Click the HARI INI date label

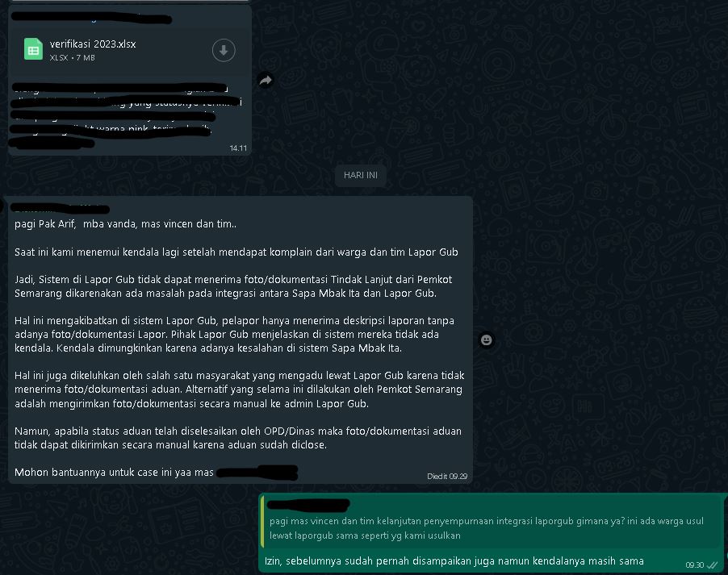click(360, 175)
